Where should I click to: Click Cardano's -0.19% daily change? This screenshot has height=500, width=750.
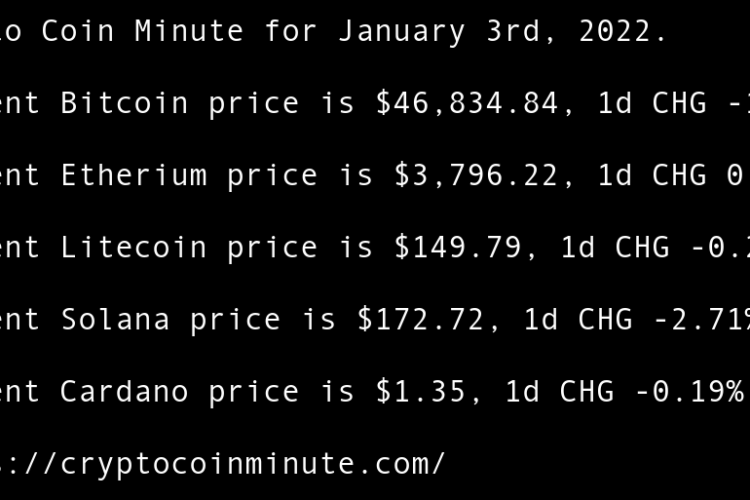click(691, 391)
